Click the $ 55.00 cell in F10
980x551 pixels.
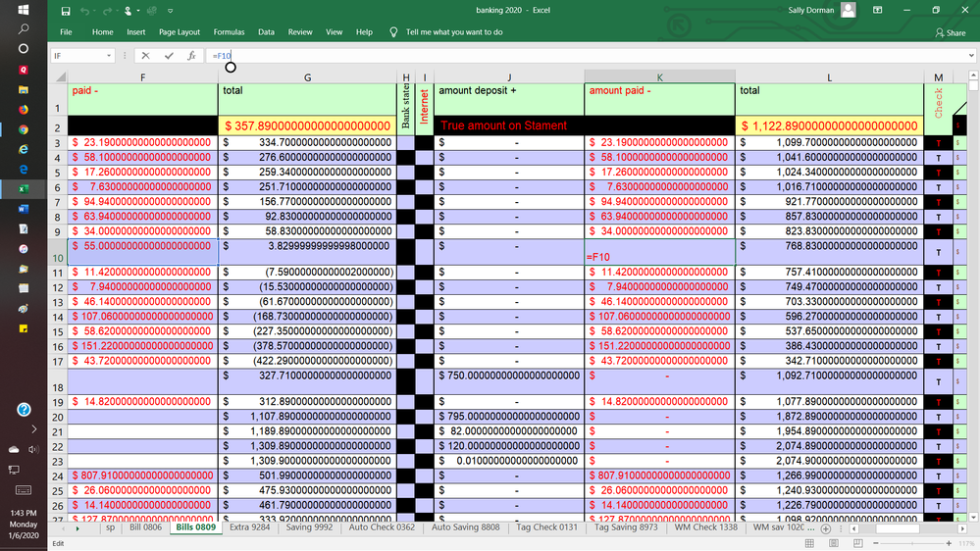142,252
